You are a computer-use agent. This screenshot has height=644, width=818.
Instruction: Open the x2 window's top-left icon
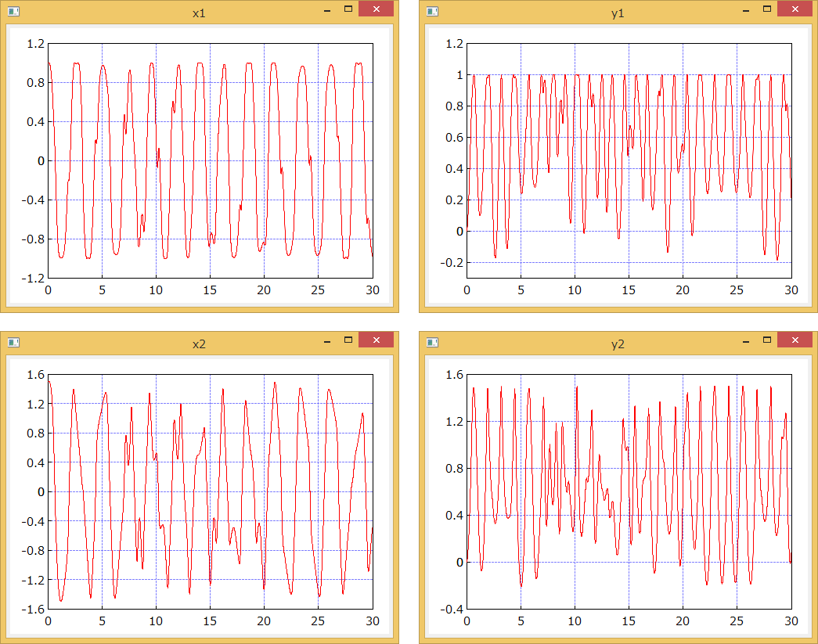[x=13, y=342]
